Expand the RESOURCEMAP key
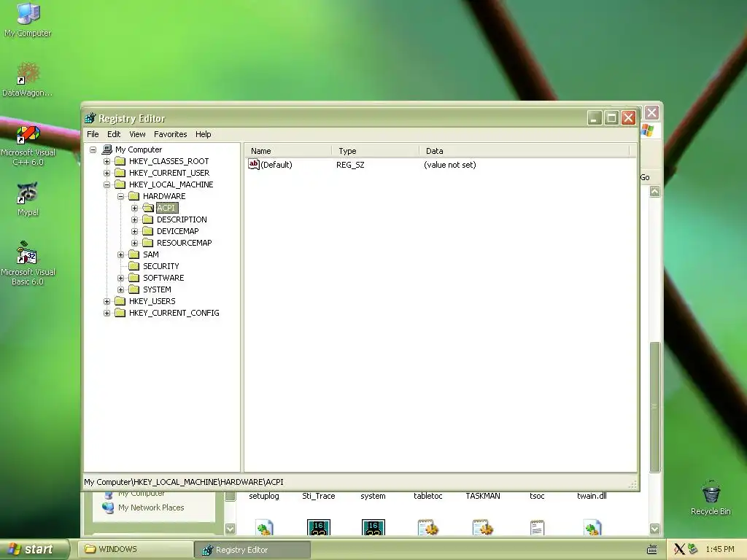This screenshot has width=747, height=560. click(x=134, y=243)
